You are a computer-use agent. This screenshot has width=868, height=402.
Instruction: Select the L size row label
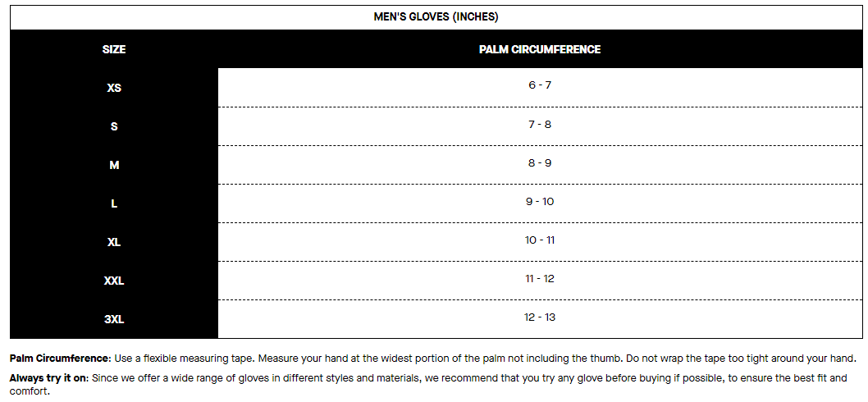[114, 203]
